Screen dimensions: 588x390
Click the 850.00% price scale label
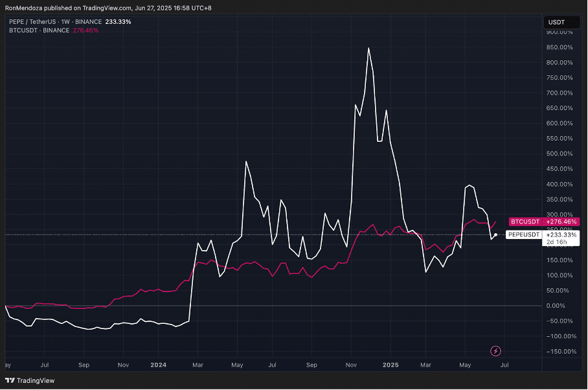561,48
